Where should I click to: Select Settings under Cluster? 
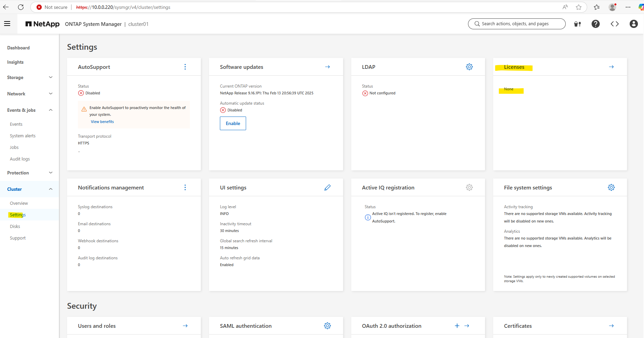[18, 215]
